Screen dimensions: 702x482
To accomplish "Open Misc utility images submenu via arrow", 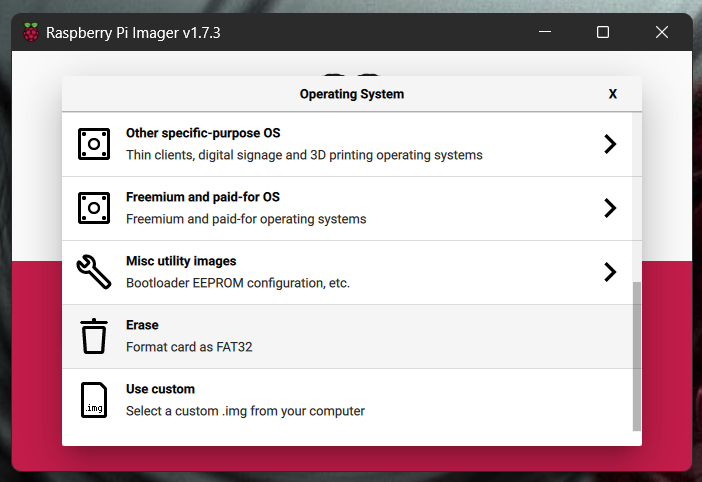I will (x=610, y=272).
